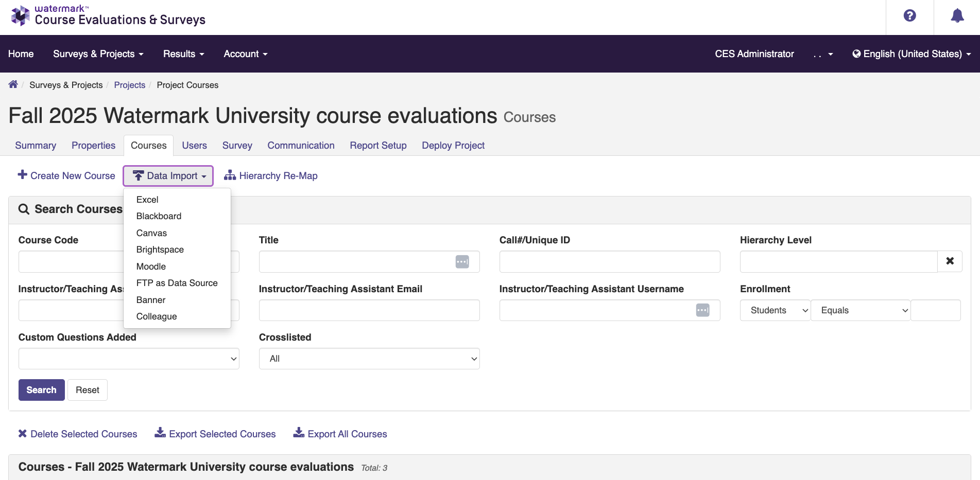Expand the Custom Questions Added dropdown
This screenshot has width=980, height=480.
[129, 359]
